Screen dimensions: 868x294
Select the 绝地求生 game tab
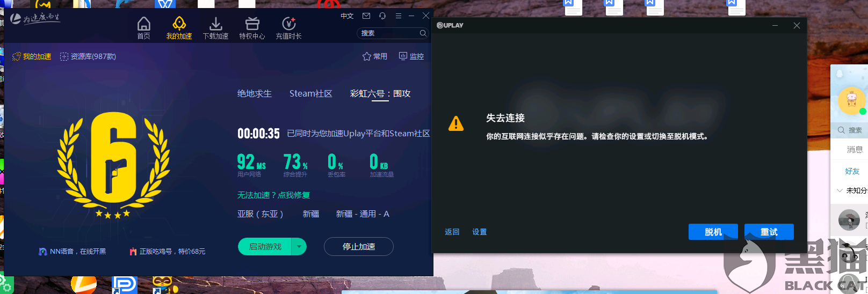[x=255, y=93]
